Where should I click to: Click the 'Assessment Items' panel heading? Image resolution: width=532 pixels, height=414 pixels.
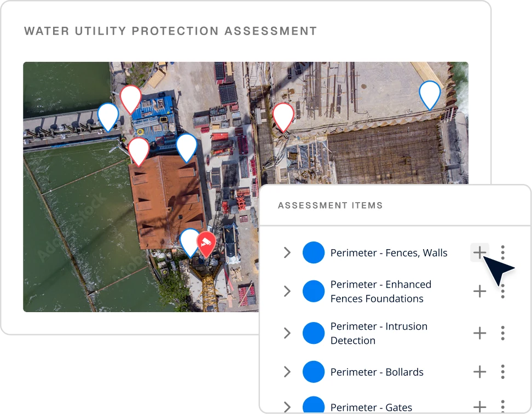click(330, 205)
